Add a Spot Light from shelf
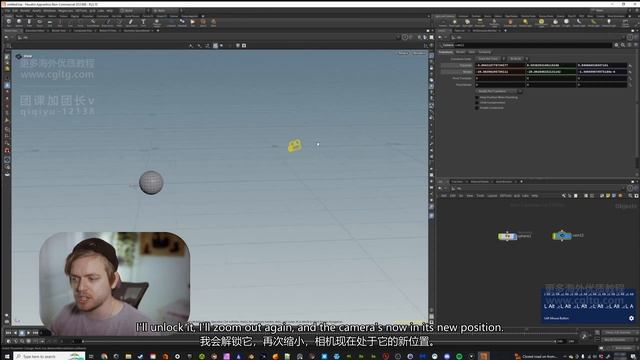This screenshot has height=360, width=640. point(467,23)
